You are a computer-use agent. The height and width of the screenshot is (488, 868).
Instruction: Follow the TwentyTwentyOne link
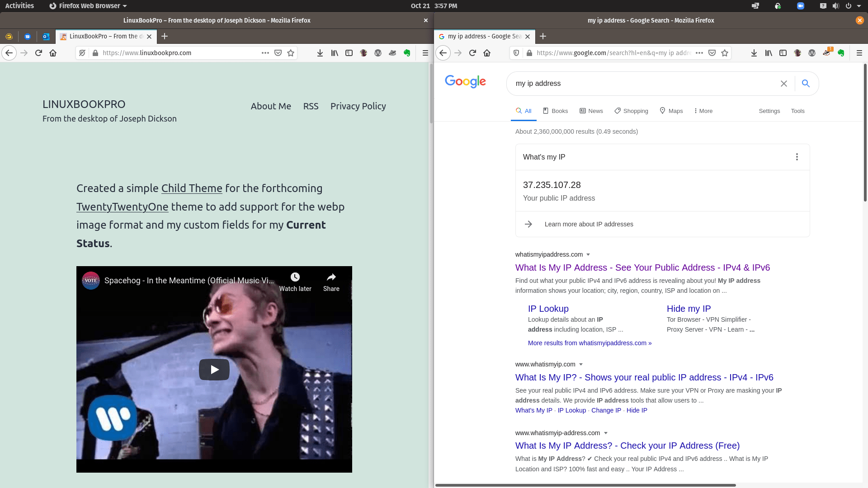(122, 207)
